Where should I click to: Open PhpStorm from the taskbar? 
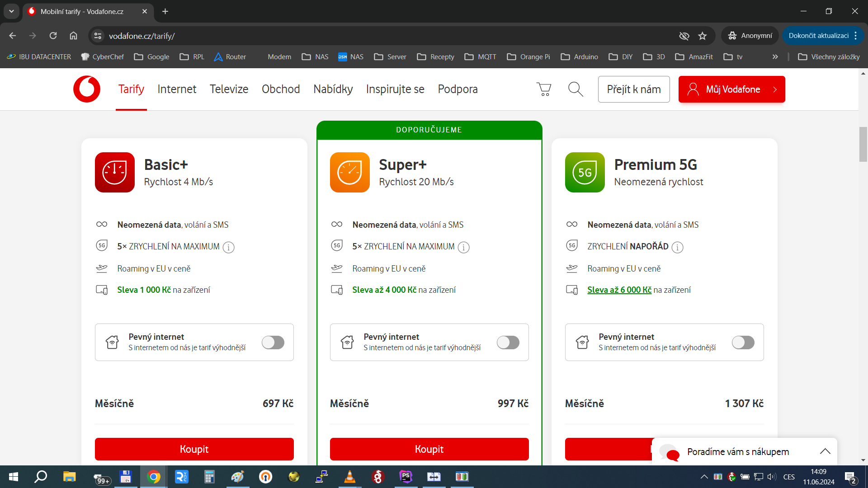pyautogui.click(x=406, y=477)
